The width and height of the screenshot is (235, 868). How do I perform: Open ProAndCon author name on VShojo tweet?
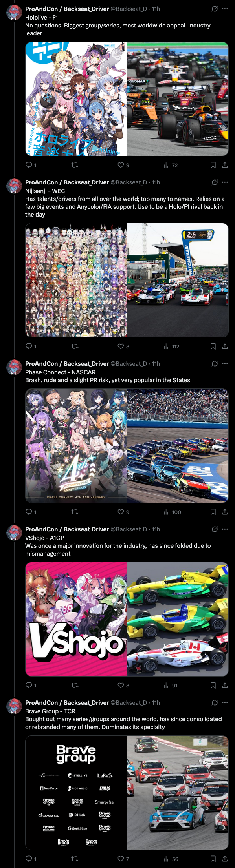point(67,529)
